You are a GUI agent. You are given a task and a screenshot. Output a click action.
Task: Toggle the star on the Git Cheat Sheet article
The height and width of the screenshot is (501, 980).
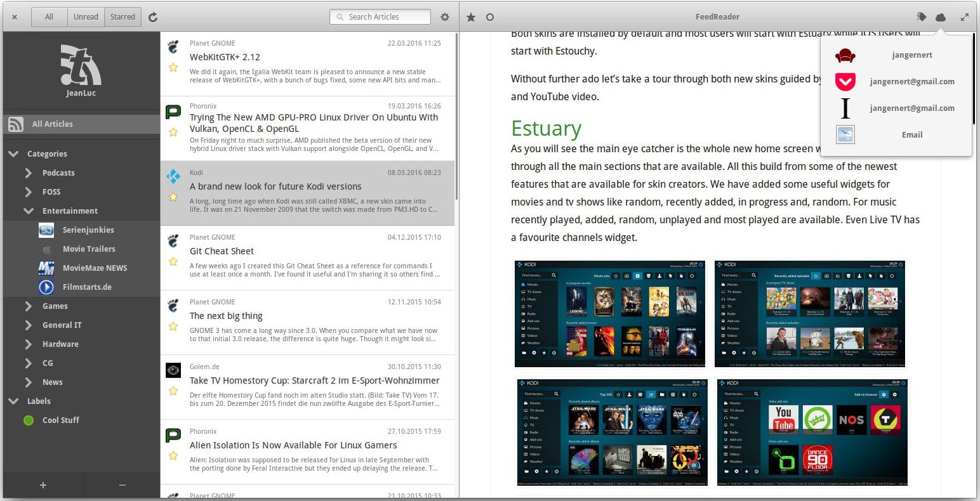pyautogui.click(x=173, y=261)
